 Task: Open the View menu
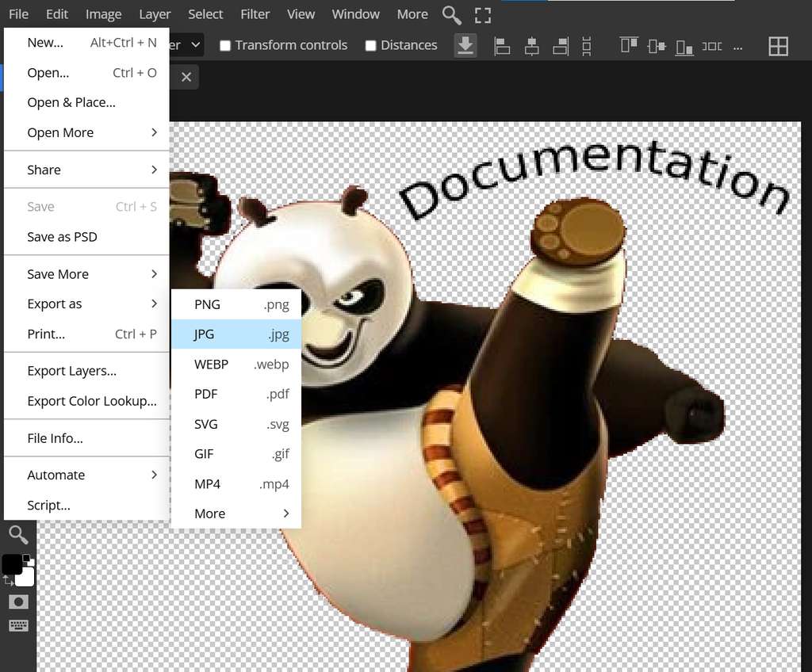click(x=301, y=14)
